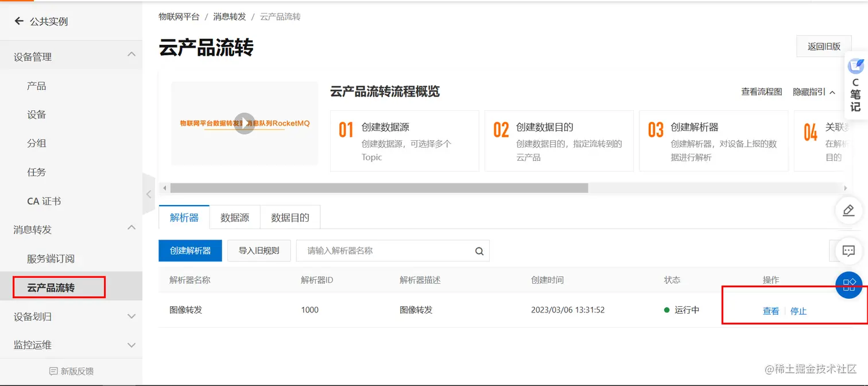868x386 pixels.
Task: Click 物联网平台 breadcrumb
Action: point(179,17)
